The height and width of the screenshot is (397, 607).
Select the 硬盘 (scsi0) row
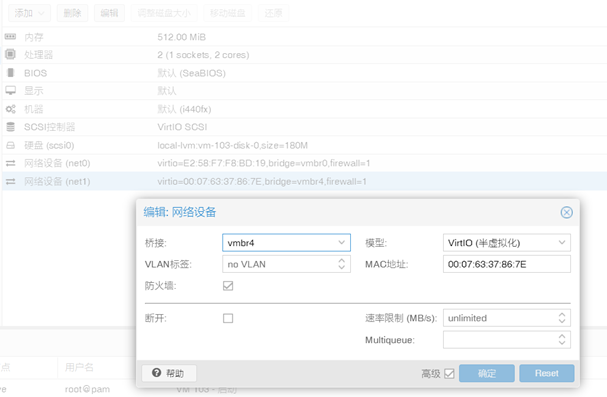[x=304, y=145]
